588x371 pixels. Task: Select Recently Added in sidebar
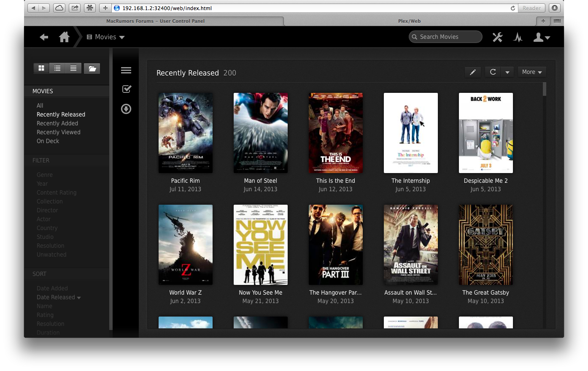(x=57, y=123)
